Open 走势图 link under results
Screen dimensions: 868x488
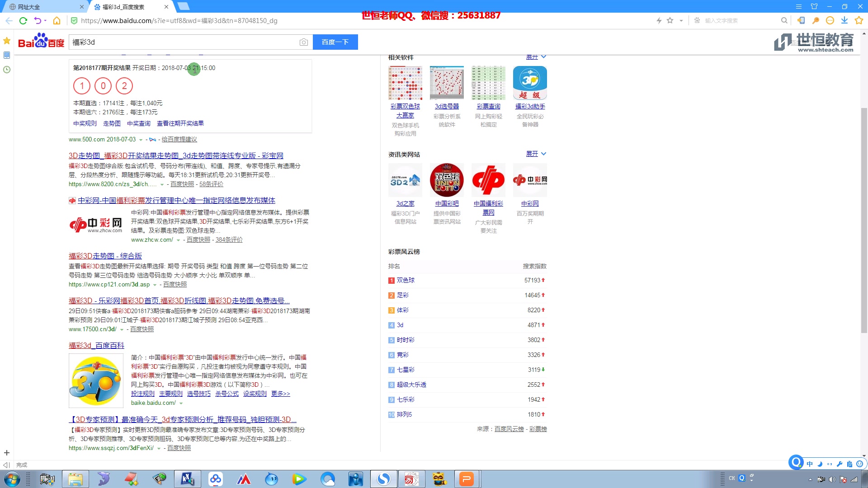click(112, 123)
